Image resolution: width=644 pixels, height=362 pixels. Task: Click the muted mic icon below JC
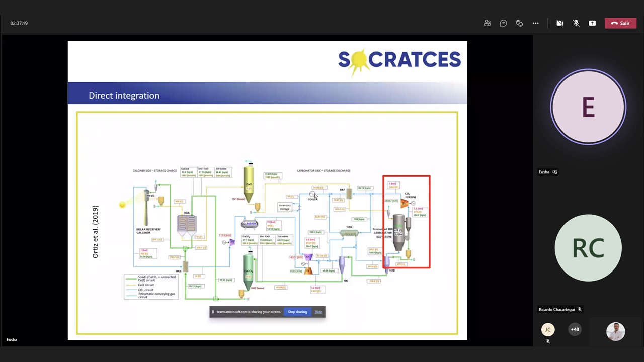click(x=548, y=341)
